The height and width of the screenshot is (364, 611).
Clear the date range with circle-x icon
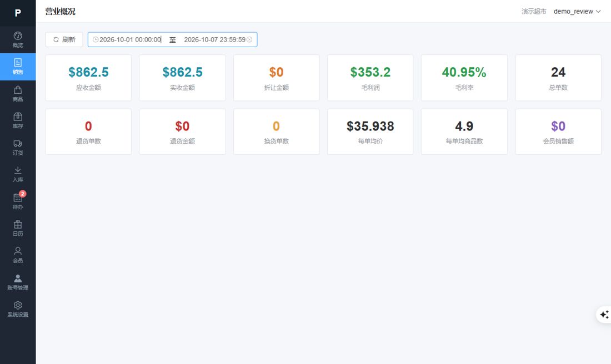click(x=249, y=40)
